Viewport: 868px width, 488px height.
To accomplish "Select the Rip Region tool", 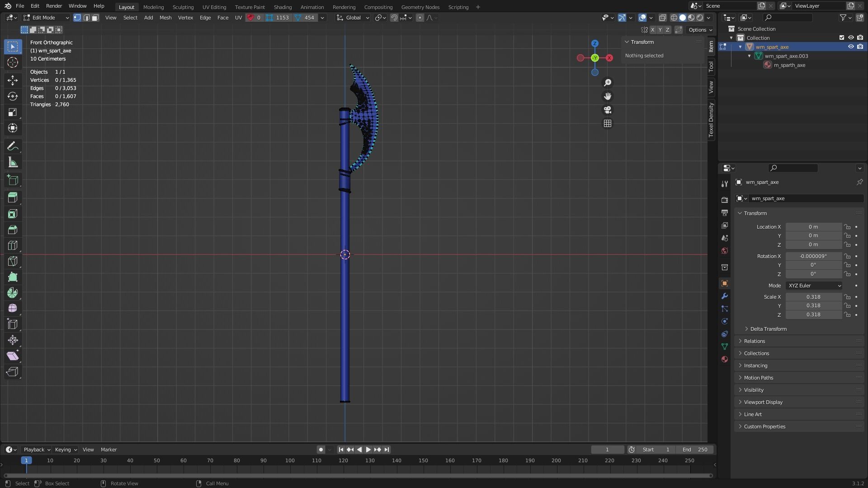I will coord(13,372).
